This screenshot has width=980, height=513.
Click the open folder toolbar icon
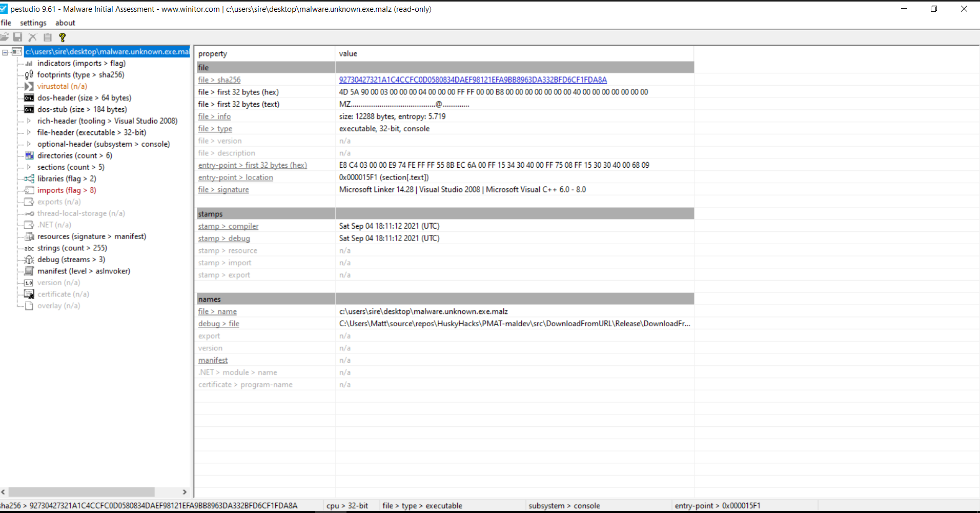click(x=4, y=37)
